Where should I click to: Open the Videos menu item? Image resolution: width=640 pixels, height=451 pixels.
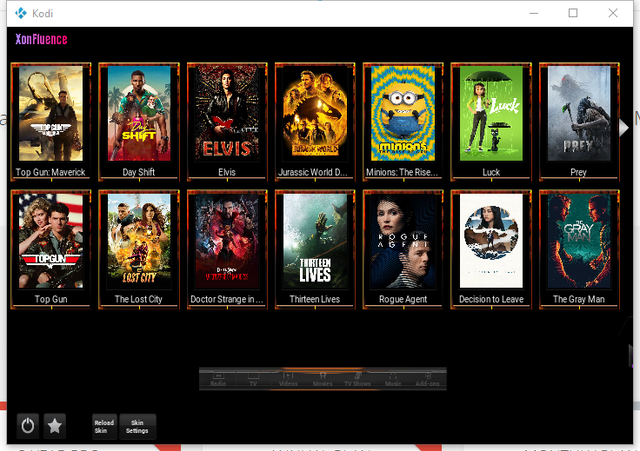pyautogui.click(x=288, y=379)
